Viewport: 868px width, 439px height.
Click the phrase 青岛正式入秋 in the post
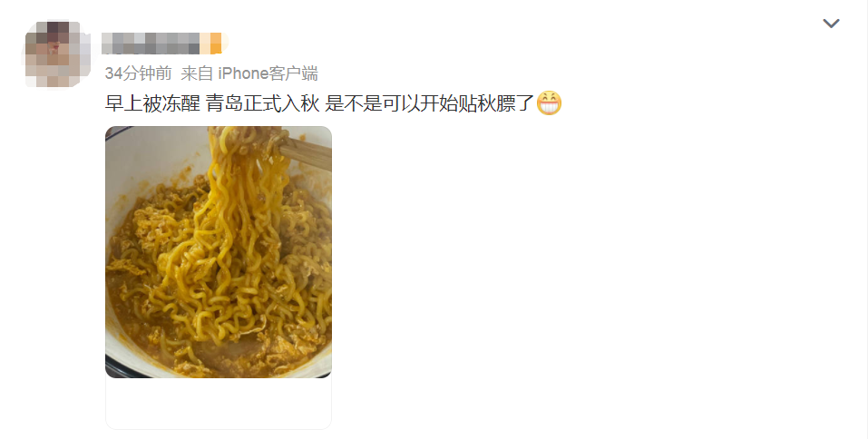(x=263, y=103)
